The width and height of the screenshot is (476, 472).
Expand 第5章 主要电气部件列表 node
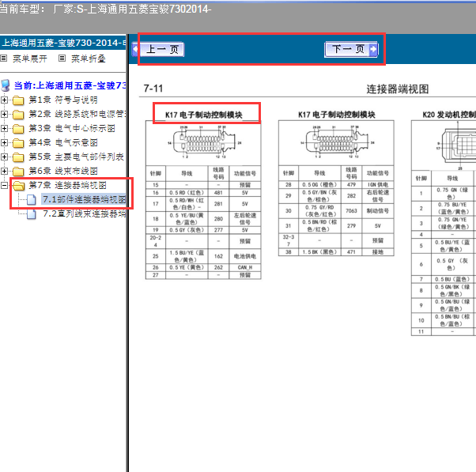[x=4, y=157]
